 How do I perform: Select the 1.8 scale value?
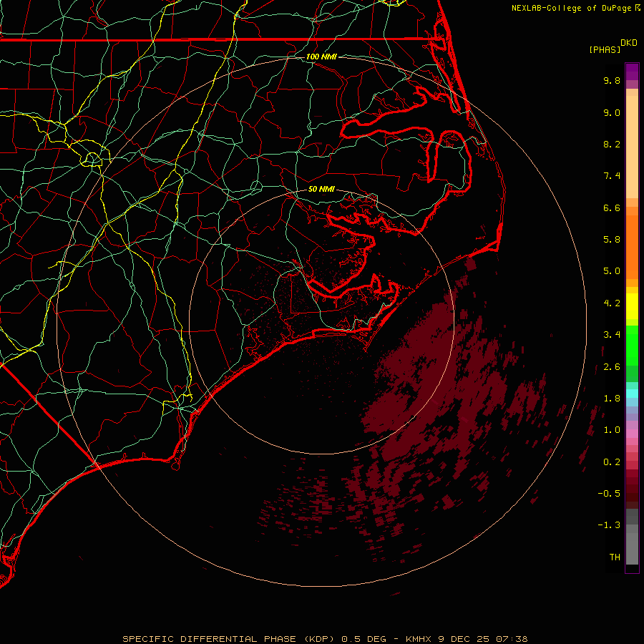pos(612,399)
